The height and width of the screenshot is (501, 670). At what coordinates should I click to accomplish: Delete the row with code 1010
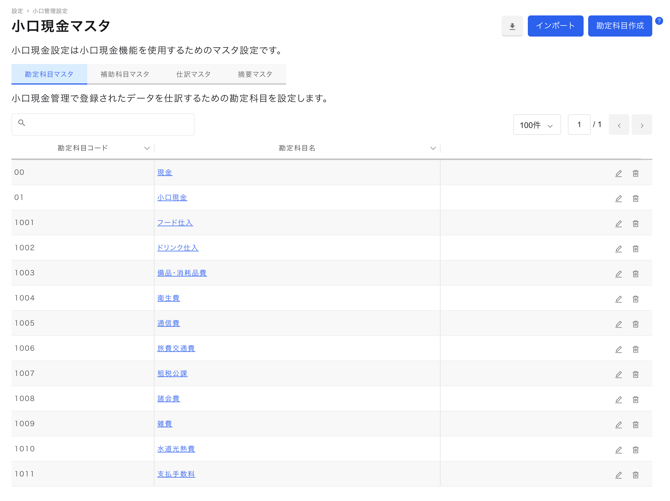(x=635, y=451)
